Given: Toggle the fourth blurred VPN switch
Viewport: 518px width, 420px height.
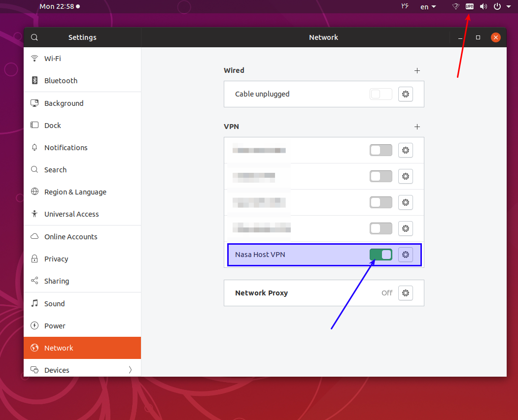Looking at the screenshot, I should coord(381,228).
